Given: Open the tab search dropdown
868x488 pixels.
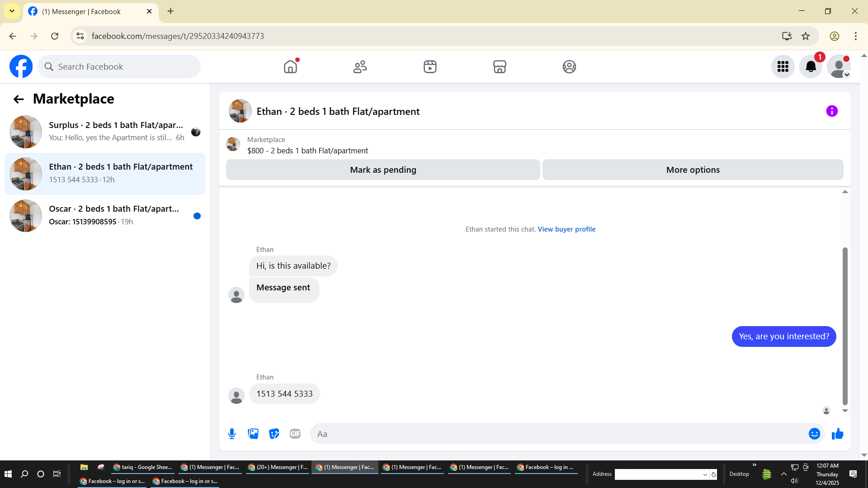Looking at the screenshot, I should 12,11.
